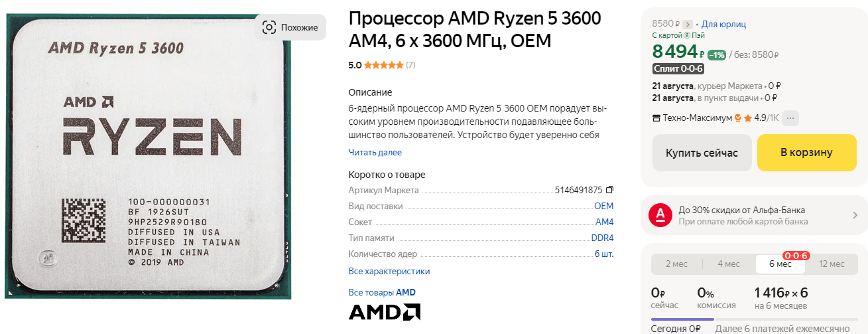Open the seller's three-dot options menu
The height and width of the screenshot is (334, 868).
pyautogui.click(x=791, y=118)
